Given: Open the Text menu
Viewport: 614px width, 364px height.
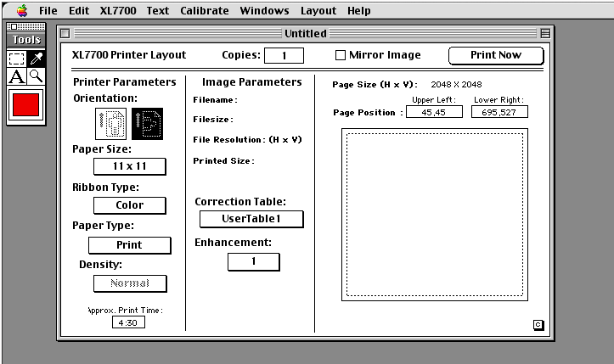Looking at the screenshot, I should tap(158, 10).
